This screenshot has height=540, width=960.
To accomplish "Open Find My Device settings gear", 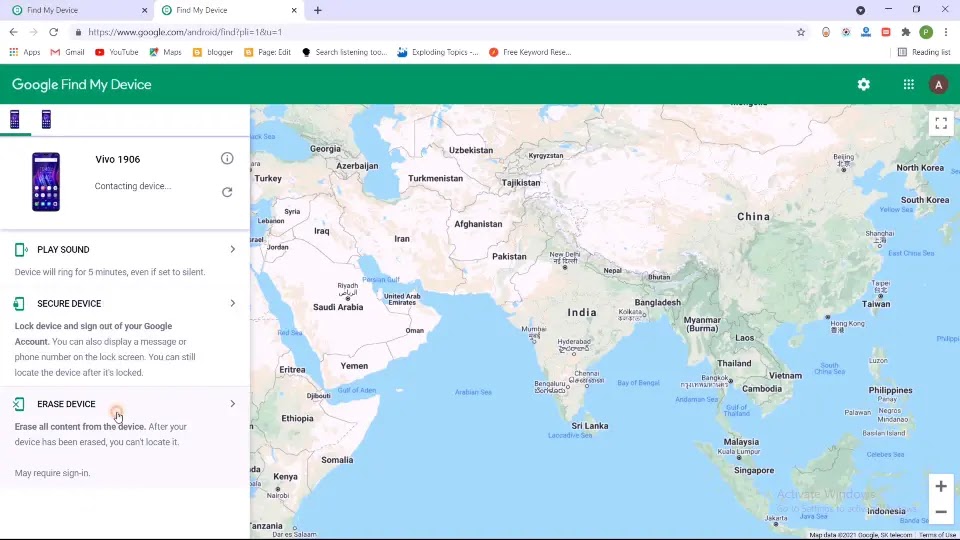I will pyautogui.click(x=863, y=84).
